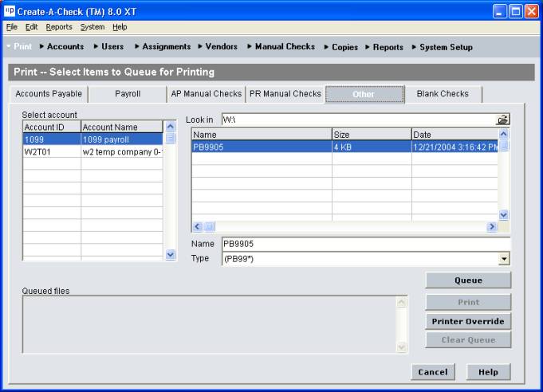Open the System menu
Screen dimensions: 543x392
(92, 27)
